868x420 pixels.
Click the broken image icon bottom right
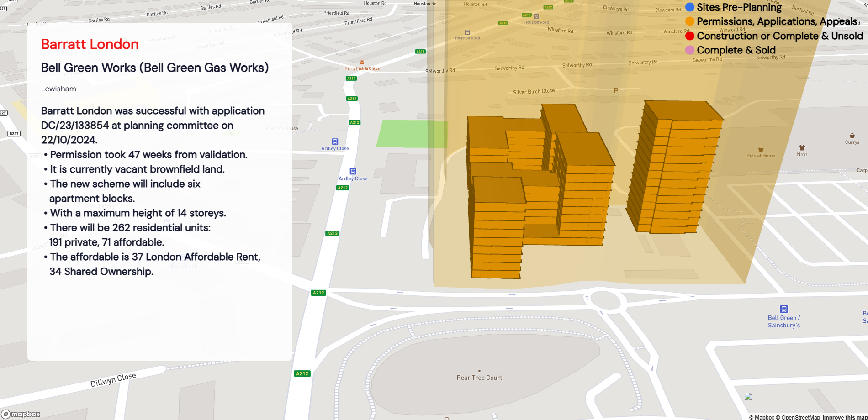coord(748,396)
